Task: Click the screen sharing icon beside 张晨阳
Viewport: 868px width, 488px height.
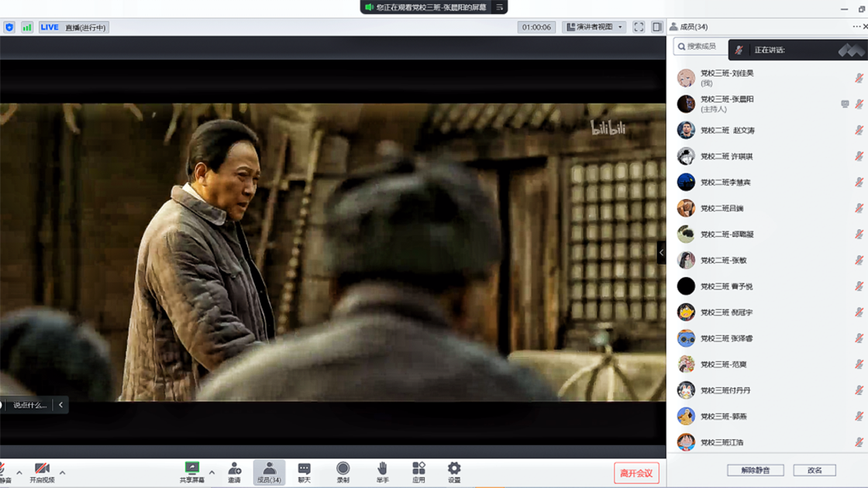Action: (x=845, y=104)
